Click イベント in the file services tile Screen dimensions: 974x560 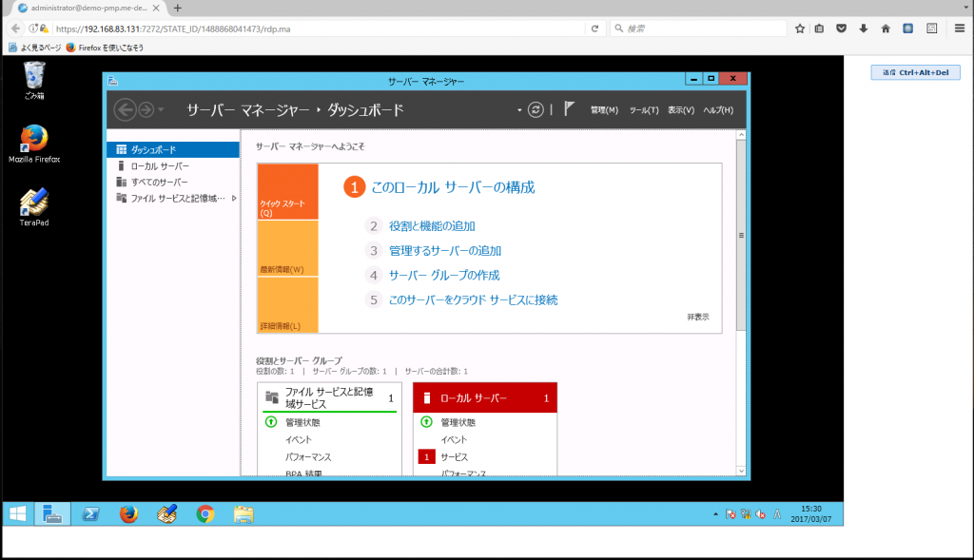click(299, 439)
